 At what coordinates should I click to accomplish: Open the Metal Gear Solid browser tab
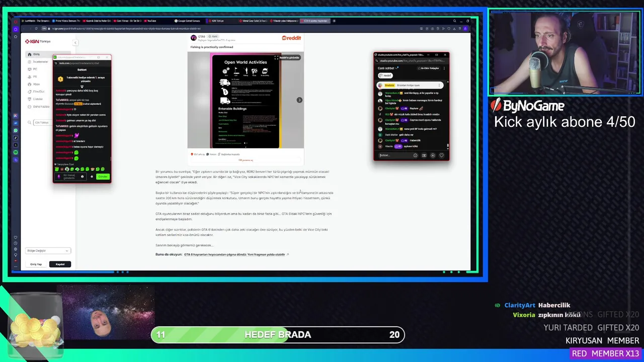point(255,21)
